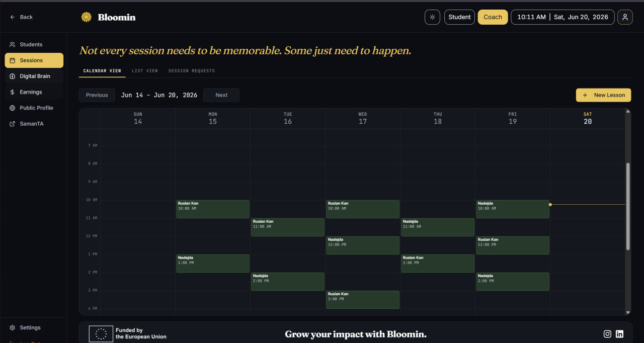Click the MON 15 column header
Viewport: 644px width, 343px height.
(x=213, y=118)
